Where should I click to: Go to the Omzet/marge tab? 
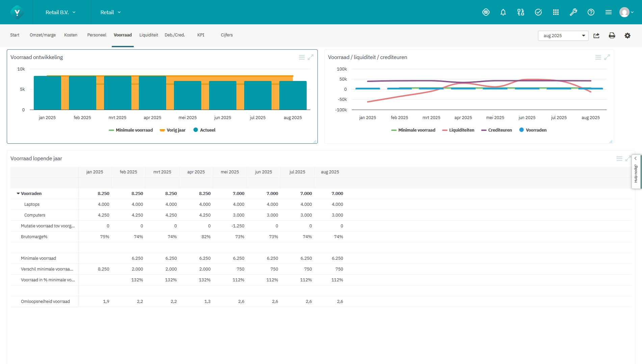(43, 35)
